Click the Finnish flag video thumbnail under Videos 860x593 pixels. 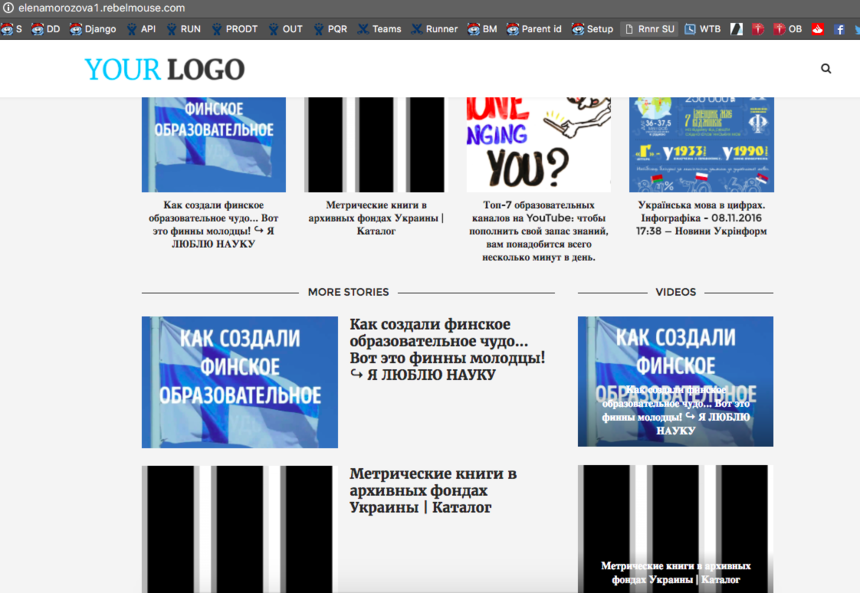tap(675, 381)
